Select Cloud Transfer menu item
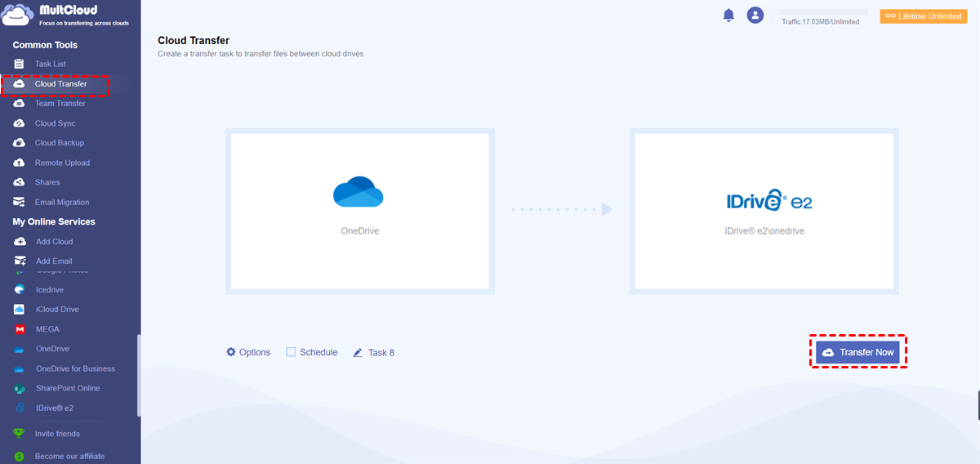This screenshot has height=464, width=980. (60, 84)
